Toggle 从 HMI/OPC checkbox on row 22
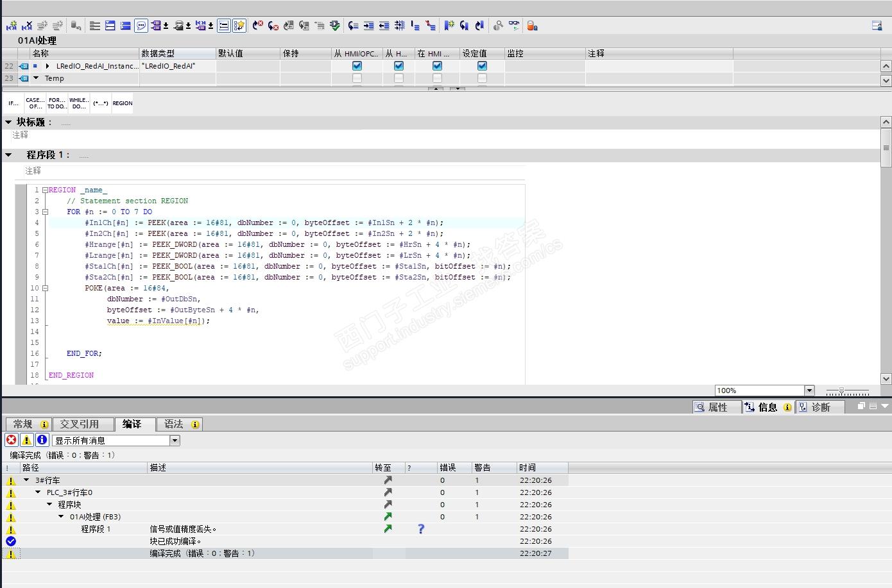The image size is (892, 588). 357,66
